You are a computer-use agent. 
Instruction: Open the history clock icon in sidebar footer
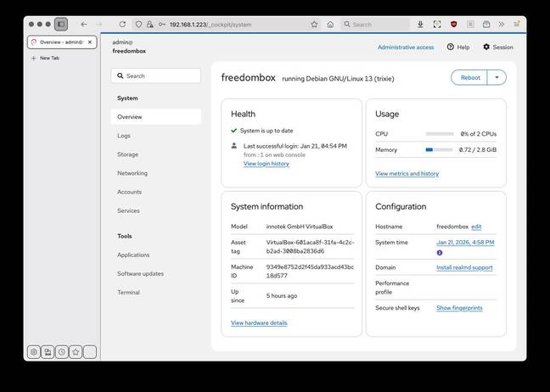[x=62, y=352]
